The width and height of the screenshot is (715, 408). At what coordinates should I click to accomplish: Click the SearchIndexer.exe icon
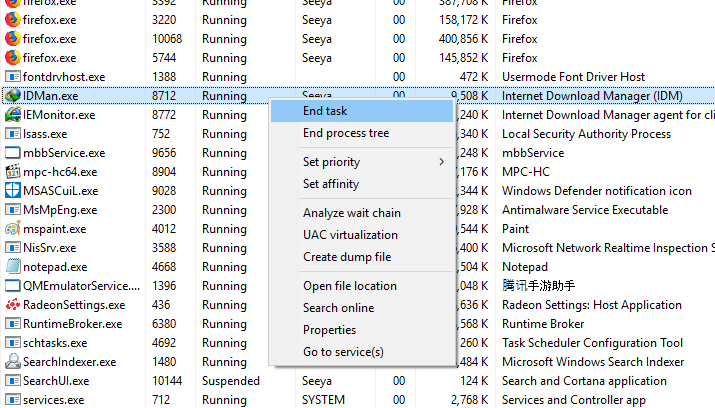tap(12, 362)
